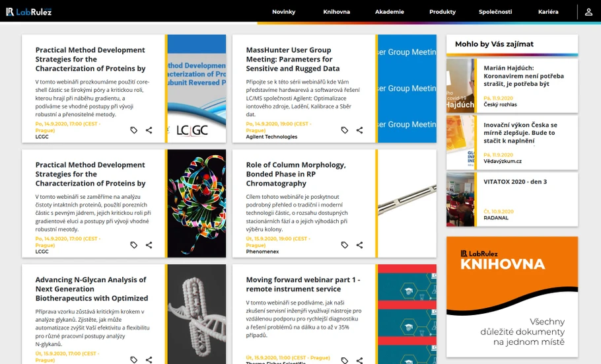Click the colorful protein ribbon structure image
601x364 pixels.
[197, 203]
